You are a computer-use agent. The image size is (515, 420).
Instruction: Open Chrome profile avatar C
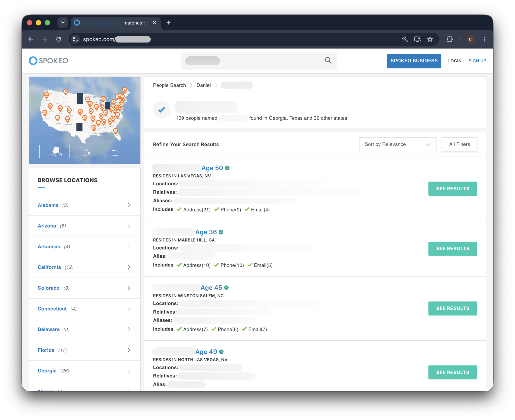click(470, 39)
